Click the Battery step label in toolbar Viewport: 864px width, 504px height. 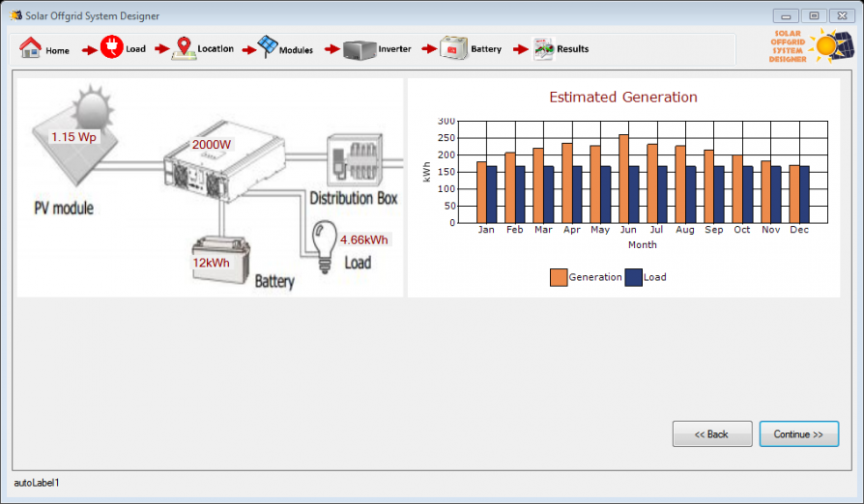coord(486,49)
